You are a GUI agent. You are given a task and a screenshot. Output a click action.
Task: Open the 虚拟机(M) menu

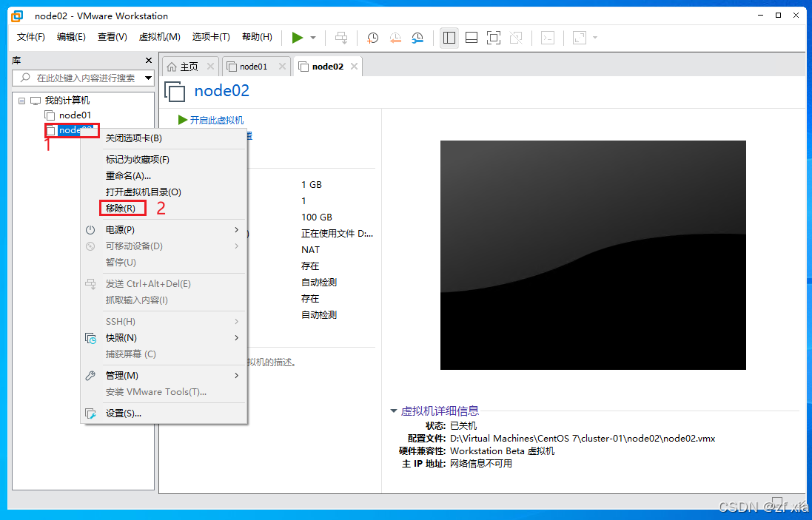pyautogui.click(x=159, y=37)
